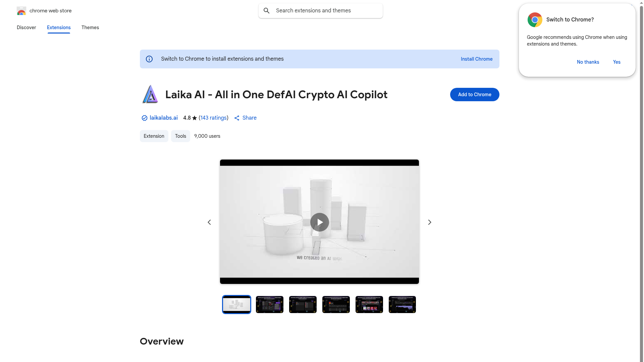Click the Laika AI extension logo

click(x=150, y=94)
